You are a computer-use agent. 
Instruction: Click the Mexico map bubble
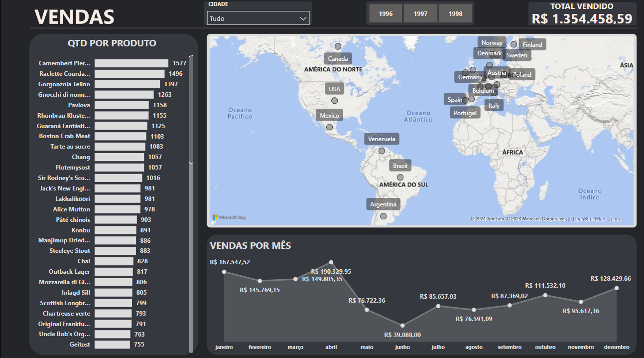329,127
